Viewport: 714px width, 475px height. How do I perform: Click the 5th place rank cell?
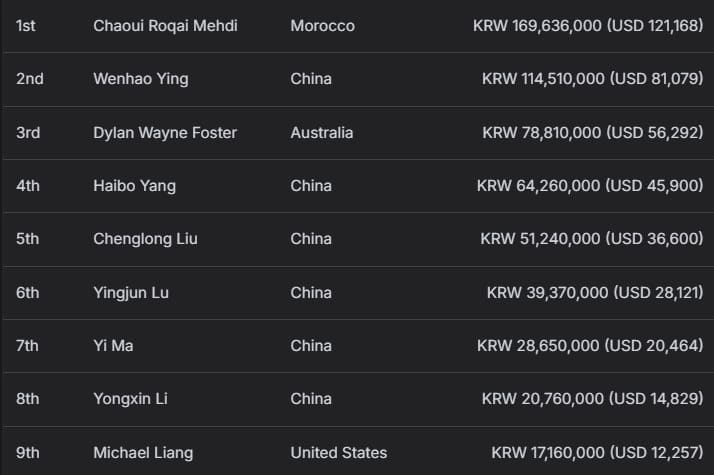coord(28,239)
